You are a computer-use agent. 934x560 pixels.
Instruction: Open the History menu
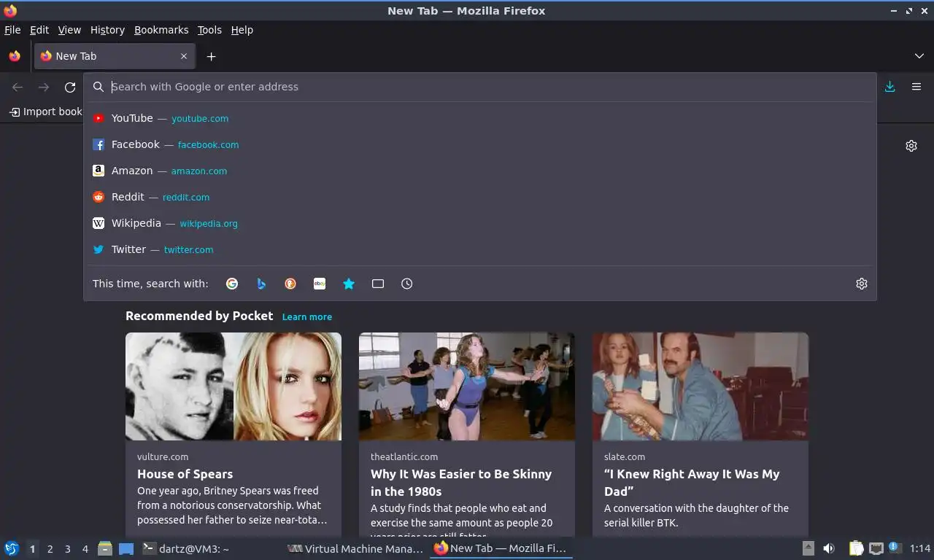coord(107,30)
